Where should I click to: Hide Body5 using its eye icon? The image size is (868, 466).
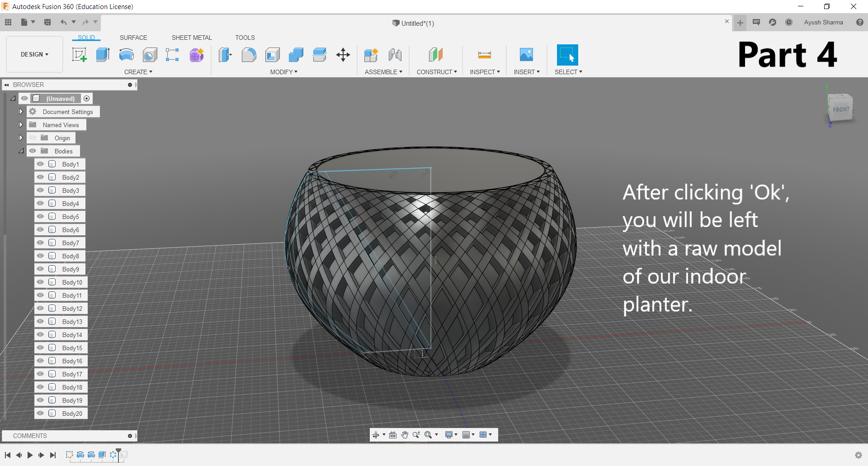(x=40, y=217)
